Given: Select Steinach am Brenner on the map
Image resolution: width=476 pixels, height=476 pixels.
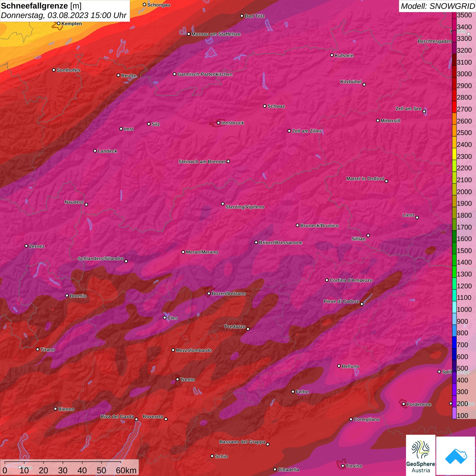Looking at the screenshot, I should pyautogui.click(x=202, y=161).
